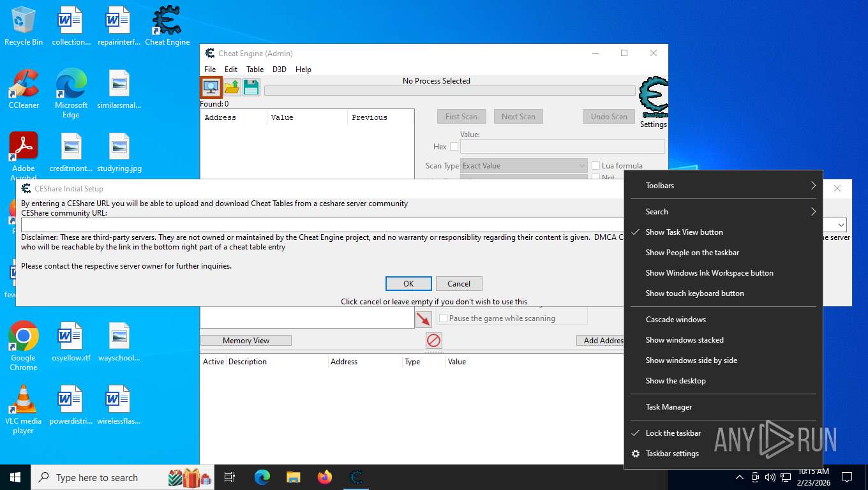Click the Next Scan button
The image size is (868, 490).
tap(518, 117)
